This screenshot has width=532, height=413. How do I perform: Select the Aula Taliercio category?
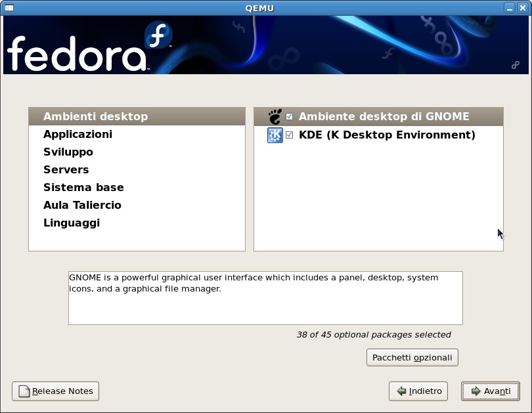coord(137,205)
